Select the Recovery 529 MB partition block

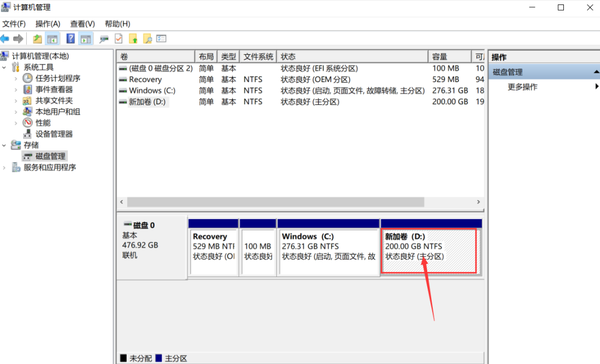214,247
